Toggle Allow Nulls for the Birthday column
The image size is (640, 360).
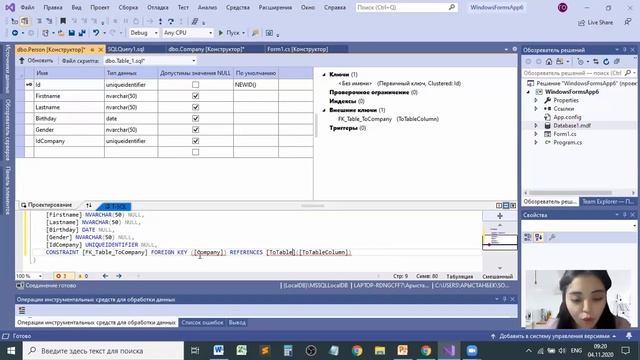pos(196,118)
